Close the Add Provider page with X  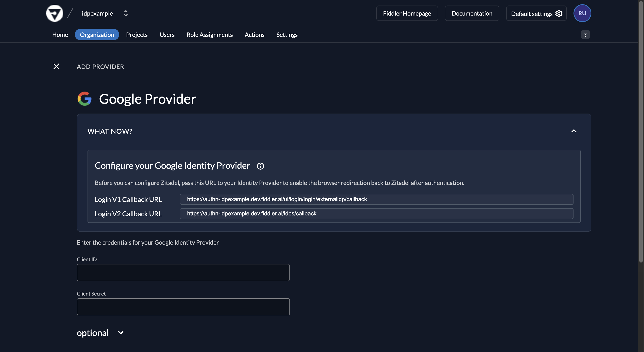(56, 66)
